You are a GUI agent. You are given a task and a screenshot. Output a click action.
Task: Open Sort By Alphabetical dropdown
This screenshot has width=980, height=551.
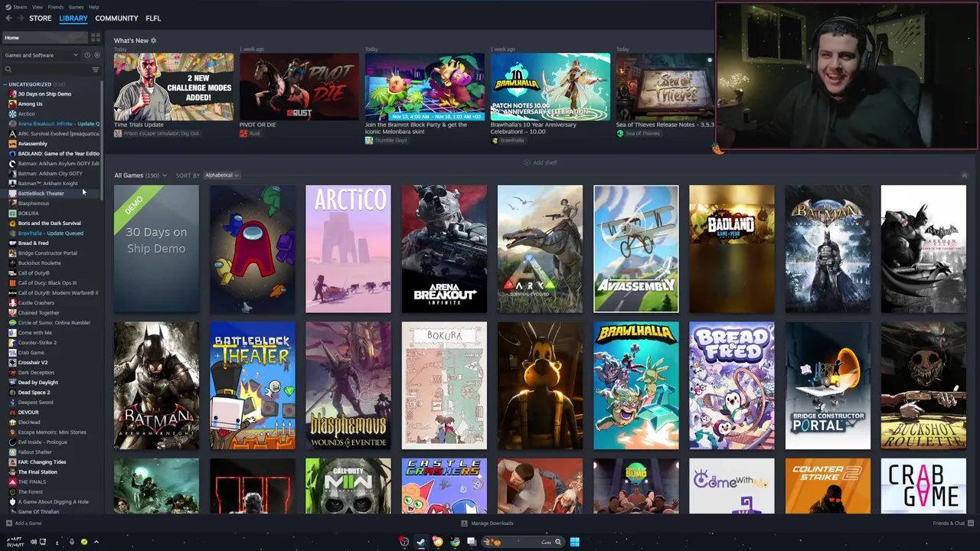click(x=222, y=175)
